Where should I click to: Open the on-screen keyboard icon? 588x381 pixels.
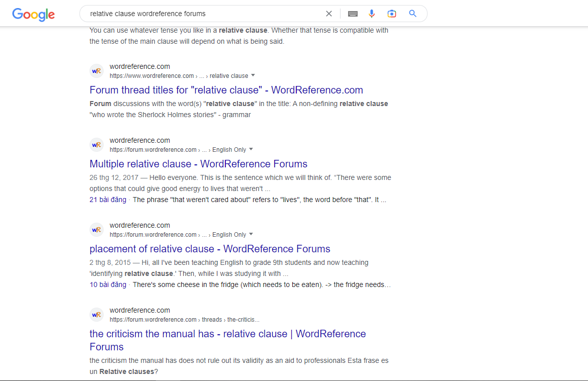[353, 14]
